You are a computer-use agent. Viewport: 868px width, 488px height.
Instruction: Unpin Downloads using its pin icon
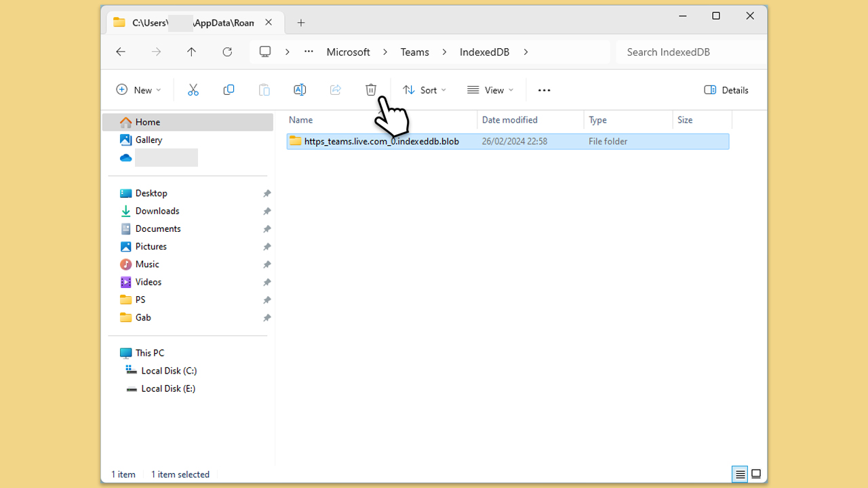[x=267, y=211]
